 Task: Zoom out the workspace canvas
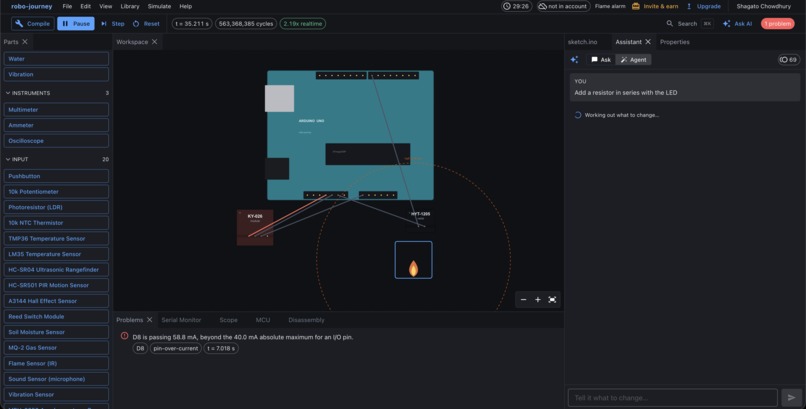click(523, 300)
